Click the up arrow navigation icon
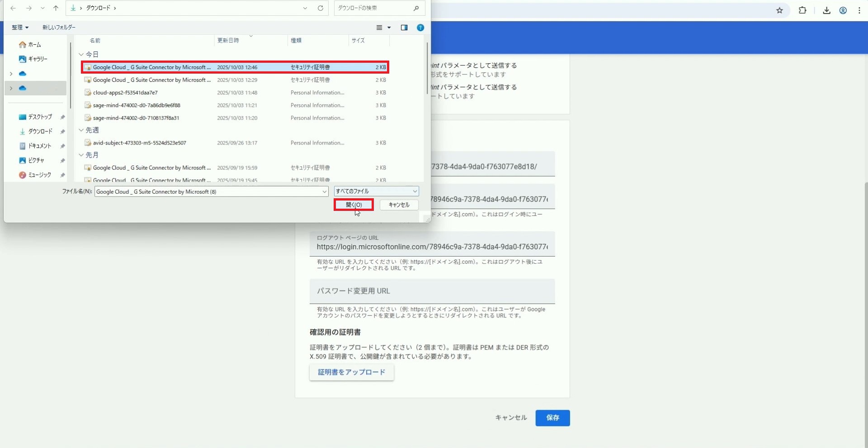868x448 pixels. 56,8
